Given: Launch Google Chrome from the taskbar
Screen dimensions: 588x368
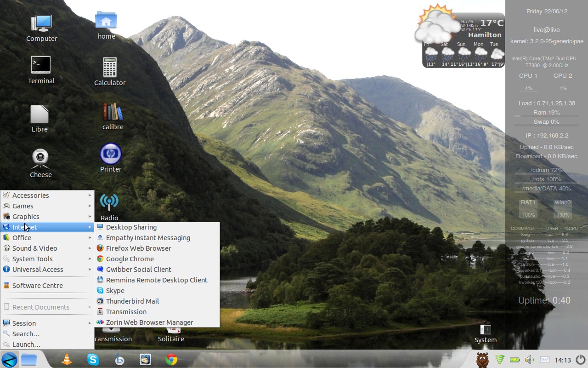Looking at the screenshot, I should click(171, 359).
